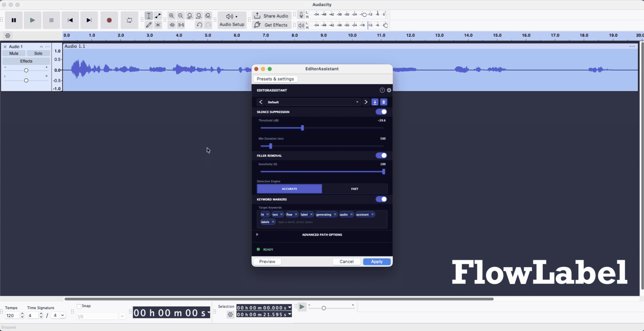Start playback with the green Play button
Viewport: 644px width, 331px height.
tap(33, 20)
